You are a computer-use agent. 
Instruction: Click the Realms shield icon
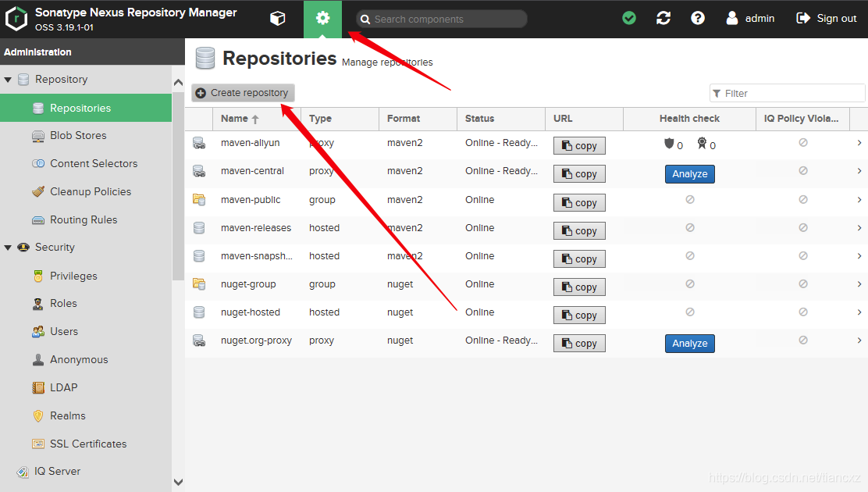click(x=38, y=415)
